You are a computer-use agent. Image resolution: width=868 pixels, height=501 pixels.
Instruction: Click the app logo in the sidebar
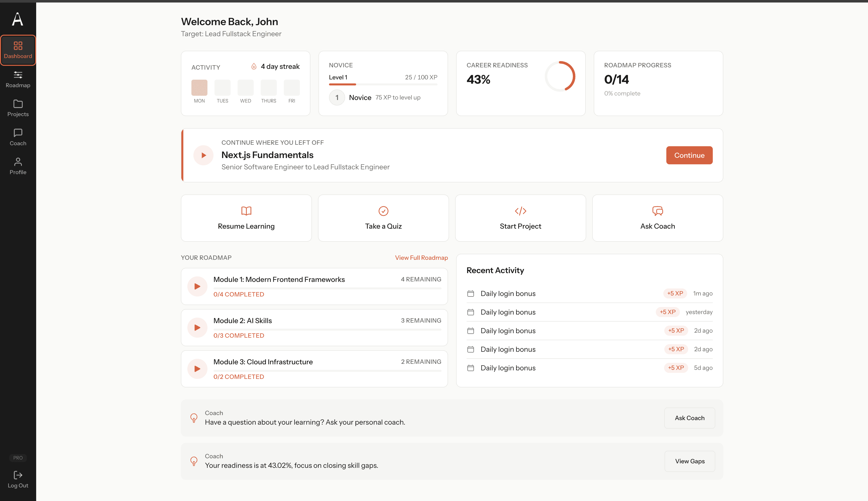coord(18,19)
